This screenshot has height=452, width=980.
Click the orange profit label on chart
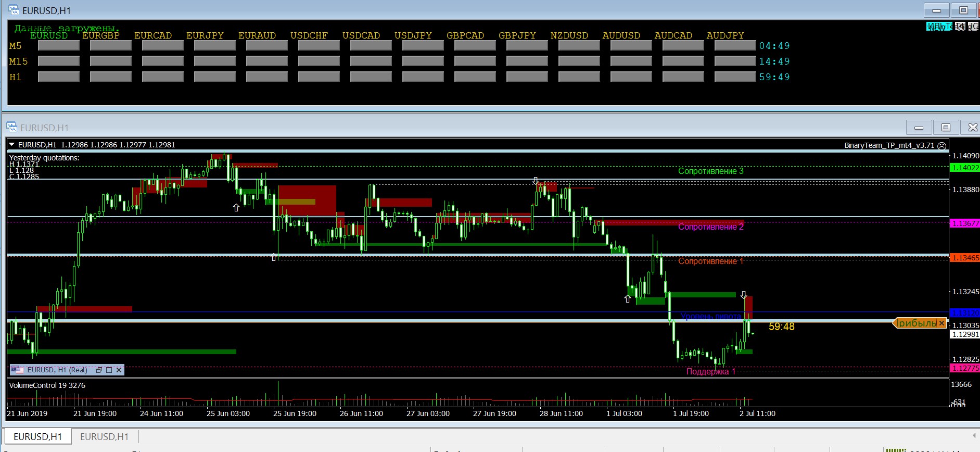click(916, 323)
